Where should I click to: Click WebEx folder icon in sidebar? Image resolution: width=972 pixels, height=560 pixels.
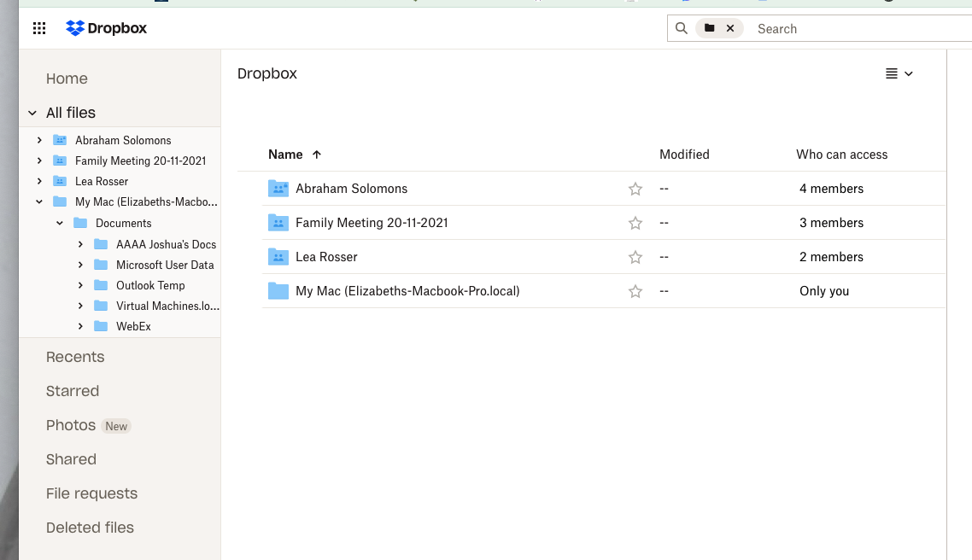(101, 326)
